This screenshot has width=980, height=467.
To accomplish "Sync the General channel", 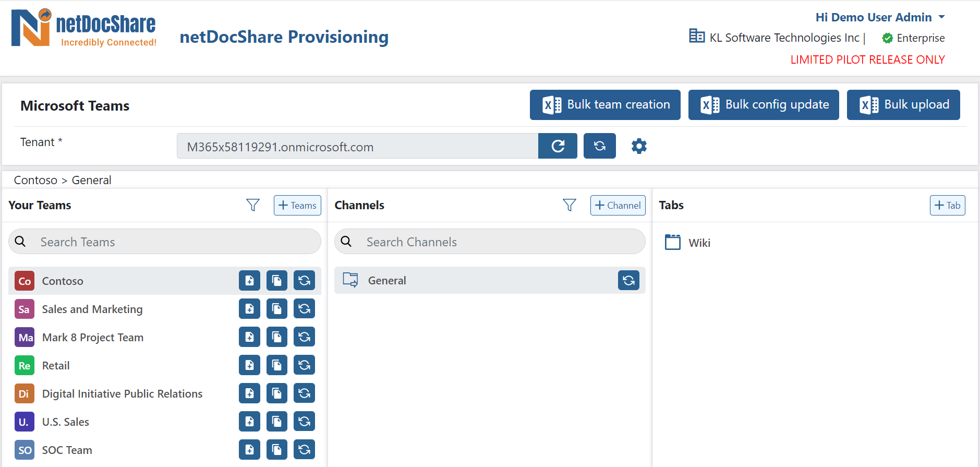I will (628, 280).
